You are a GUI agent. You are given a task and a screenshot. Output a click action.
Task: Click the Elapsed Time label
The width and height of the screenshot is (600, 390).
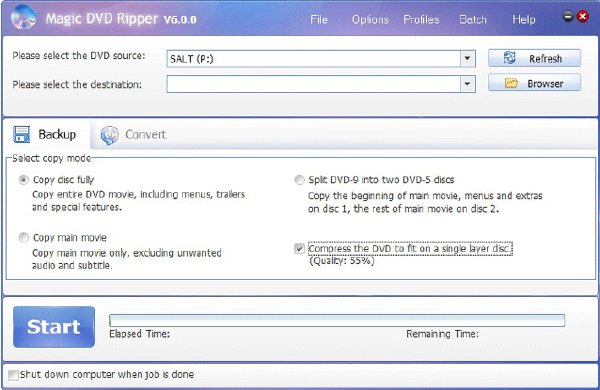click(x=139, y=334)
